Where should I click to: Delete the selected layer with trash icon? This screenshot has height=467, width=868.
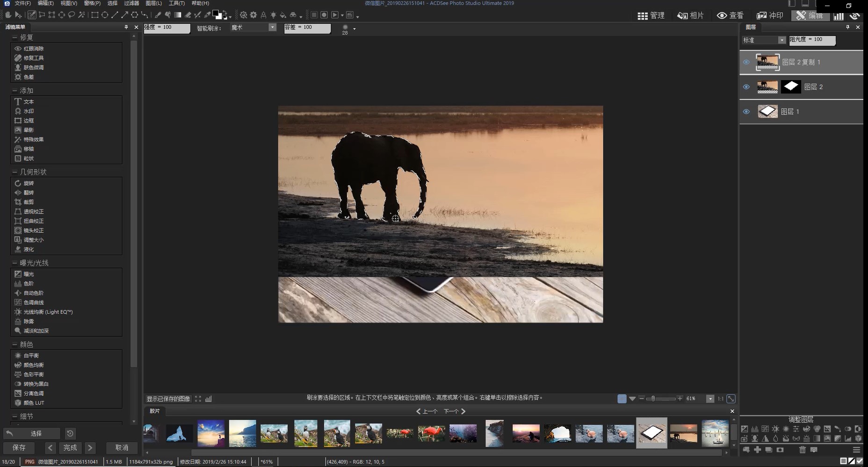[803, 450]
